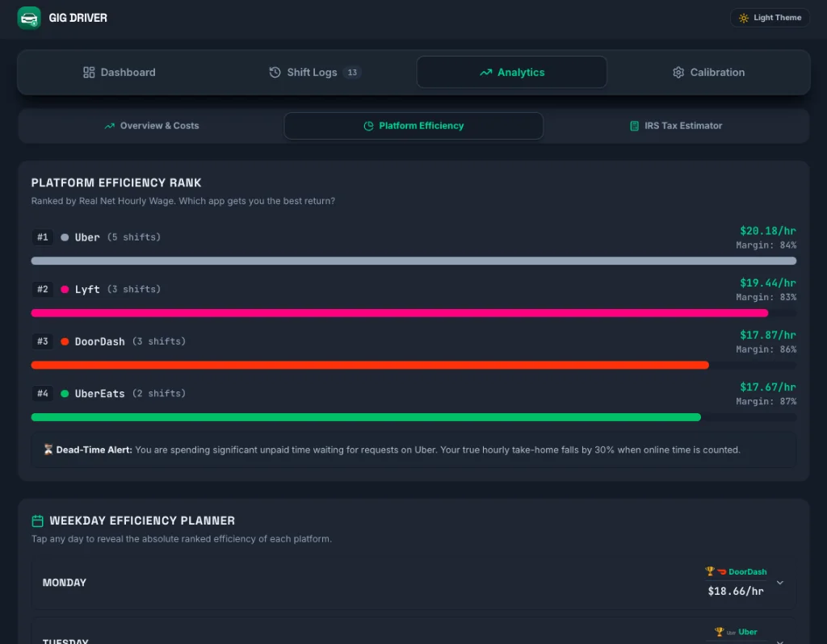Click the Uber gray efficiency bar

tap(413, 261)
